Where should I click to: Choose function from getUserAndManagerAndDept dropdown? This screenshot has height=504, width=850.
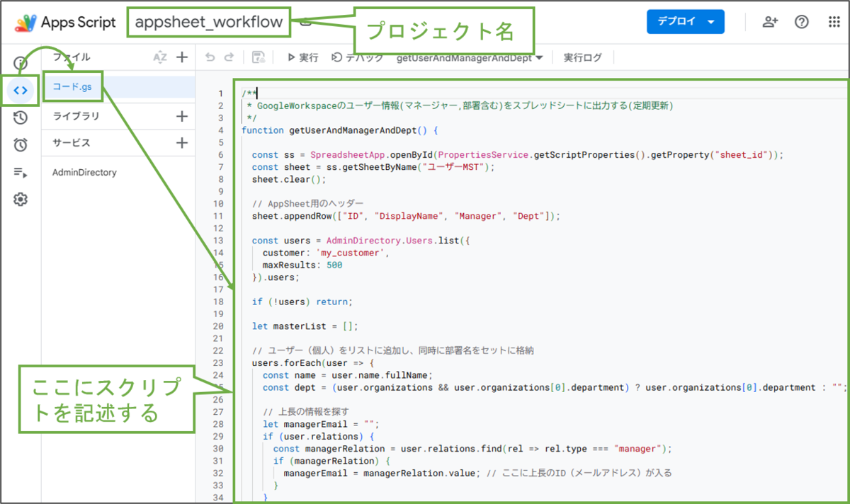(470, 58)
